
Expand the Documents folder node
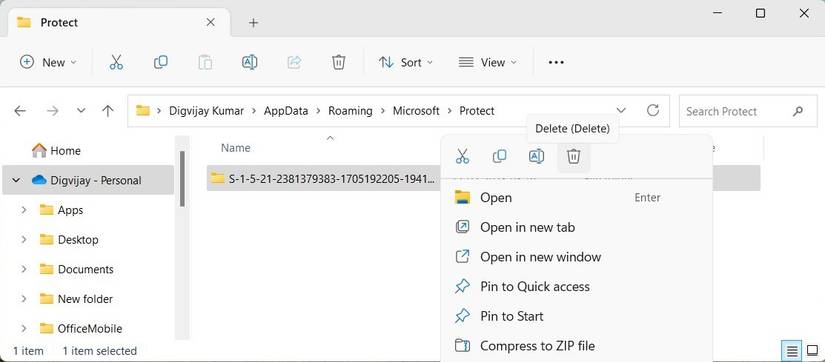pyautogui.click(x=24, y=269)
